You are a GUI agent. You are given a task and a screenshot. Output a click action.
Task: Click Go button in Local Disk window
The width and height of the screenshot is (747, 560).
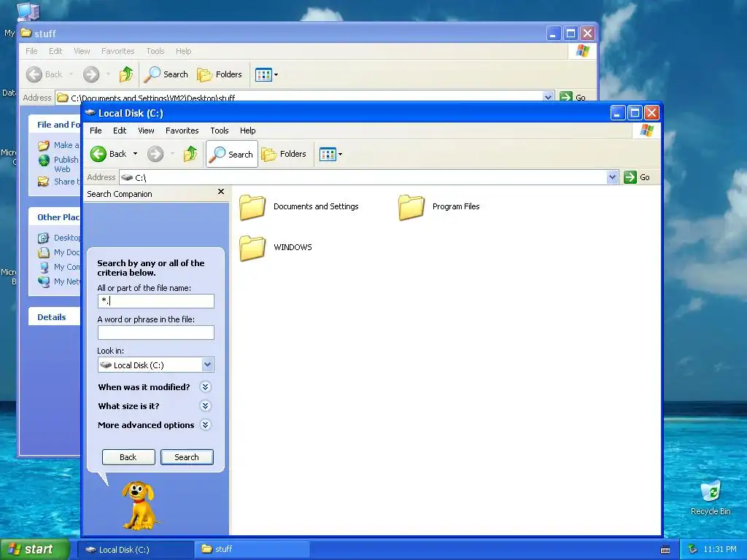(637, 177)
